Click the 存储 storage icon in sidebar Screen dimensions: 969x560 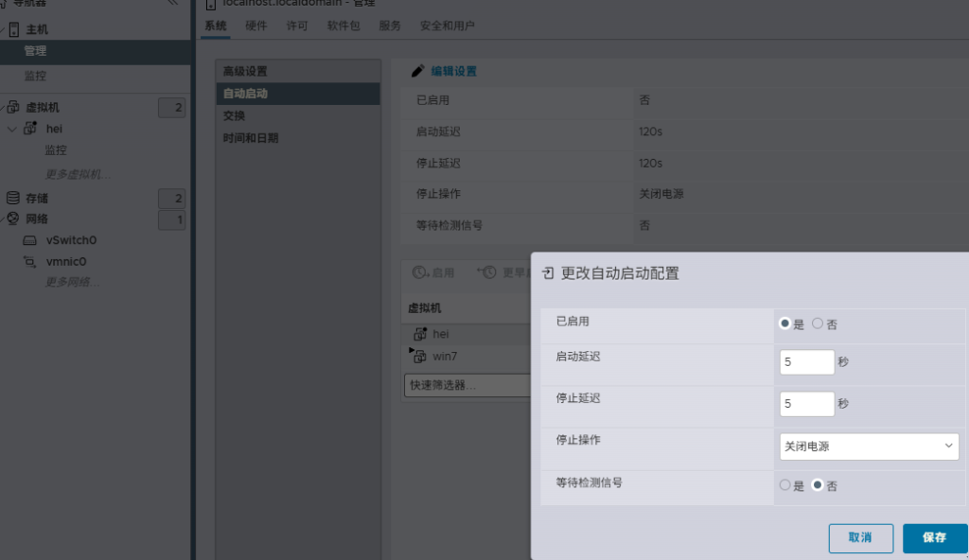(x=13, y=199)
